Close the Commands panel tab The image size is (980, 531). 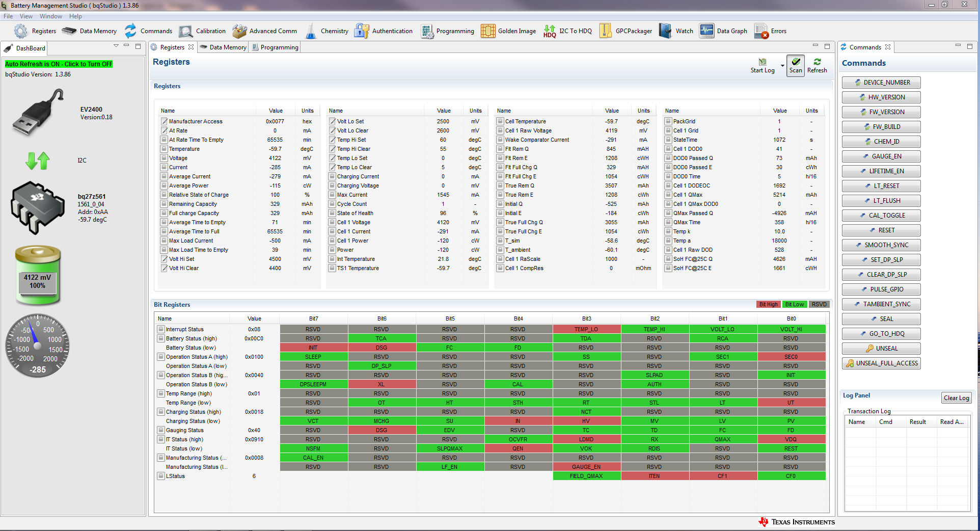point(888,47)
